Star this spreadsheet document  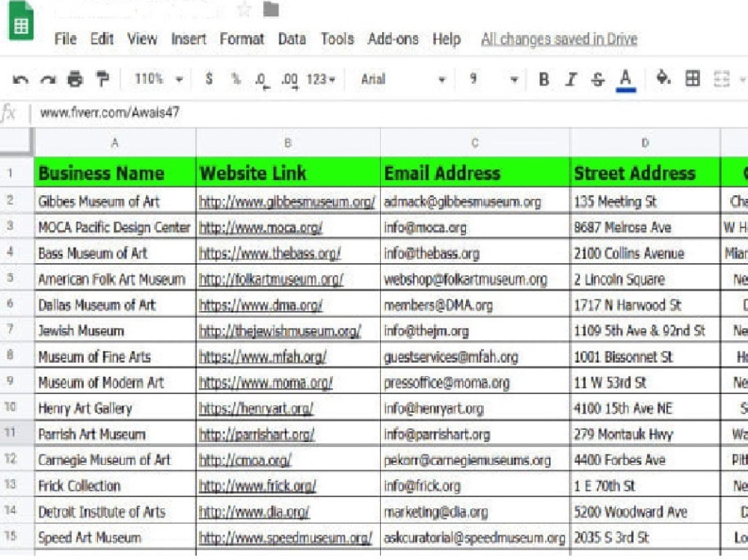(x=245, y=8)
